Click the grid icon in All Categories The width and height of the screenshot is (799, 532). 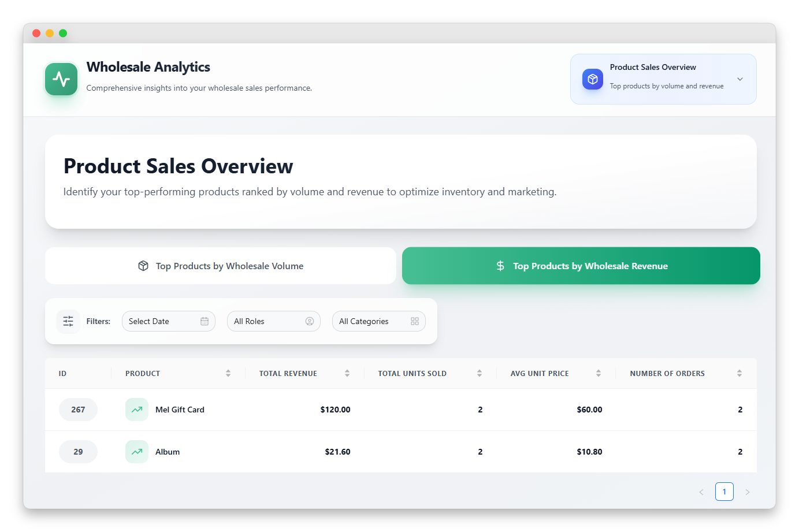pos(415,321)
